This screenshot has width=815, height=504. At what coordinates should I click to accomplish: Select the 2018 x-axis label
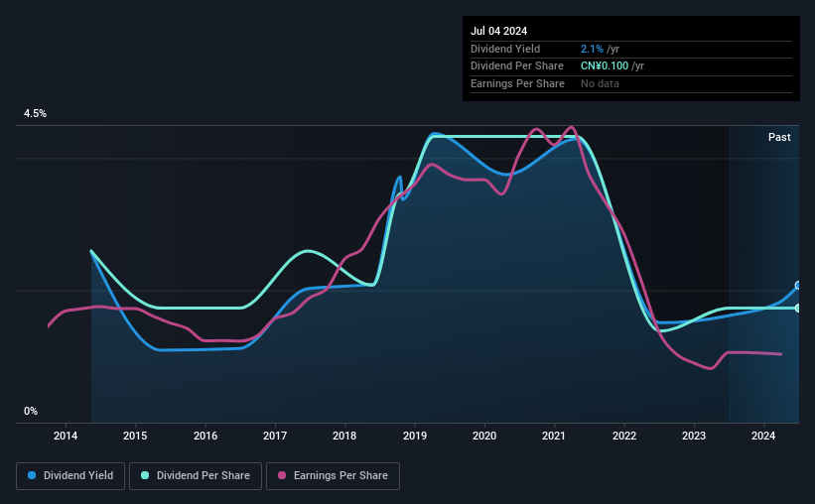pyautogui.click(x=344, y=436)
